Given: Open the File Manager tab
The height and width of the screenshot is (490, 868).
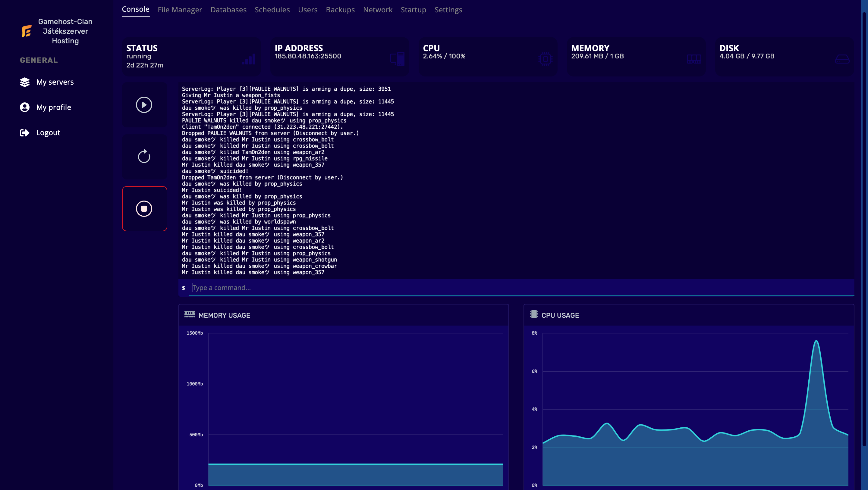Looking at the screenshot, I should click(x=180, y=10).
